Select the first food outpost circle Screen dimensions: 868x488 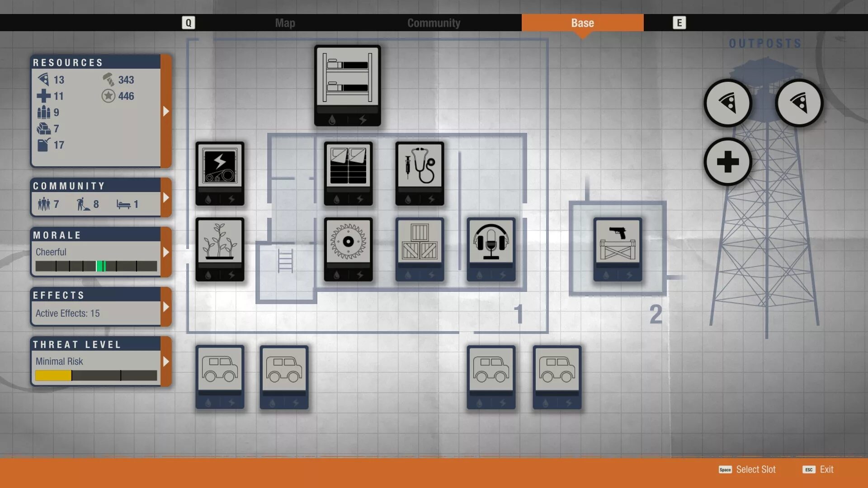(727, 103)
